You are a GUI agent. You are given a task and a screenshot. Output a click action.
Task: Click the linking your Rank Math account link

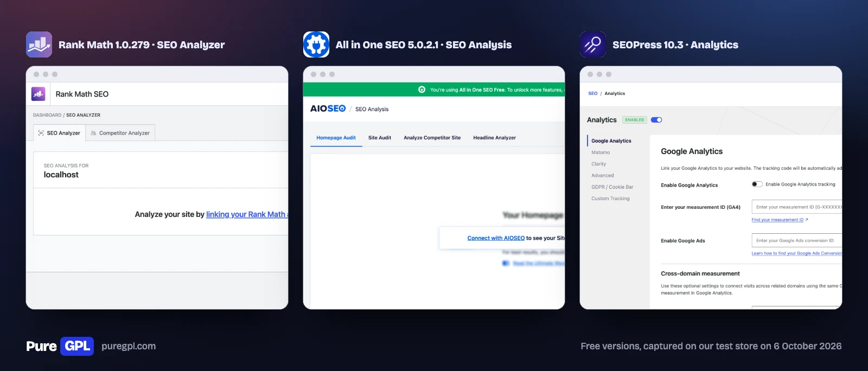[x=247, y=214]
